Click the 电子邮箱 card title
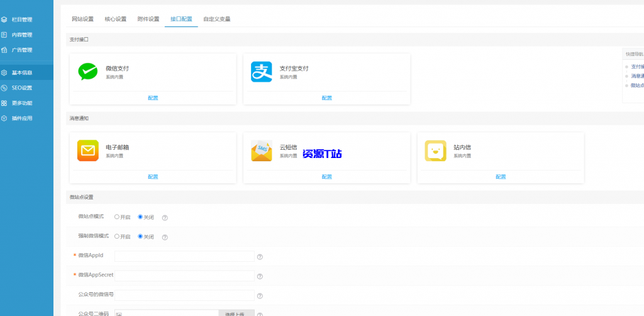The width and height of the screenshot is (644, 316). [118, 147]
